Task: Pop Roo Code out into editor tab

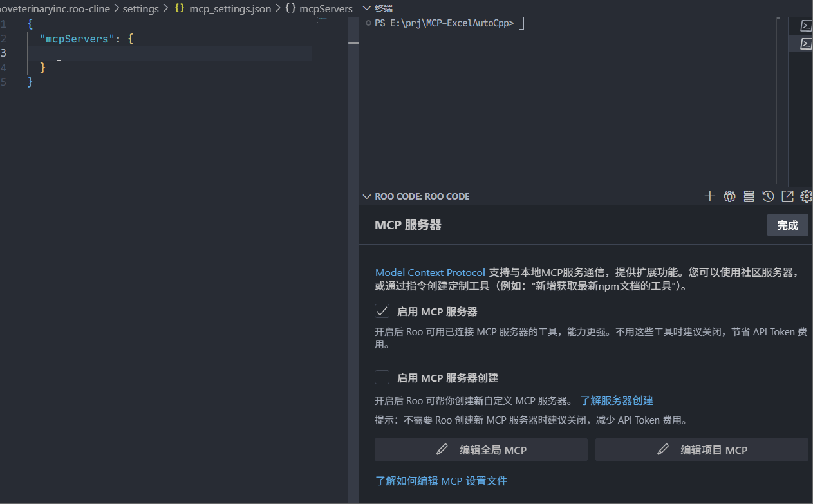Action: tap(787, 196)
